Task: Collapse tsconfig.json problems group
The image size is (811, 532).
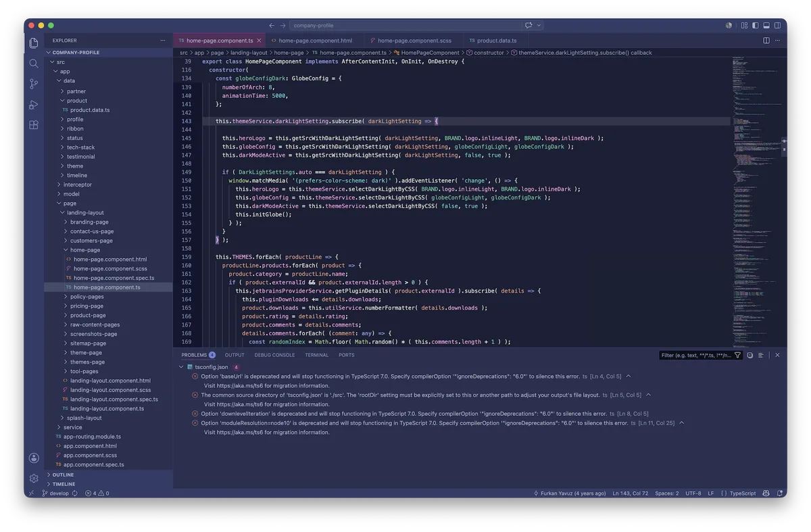Action: (x=181, y=367)
